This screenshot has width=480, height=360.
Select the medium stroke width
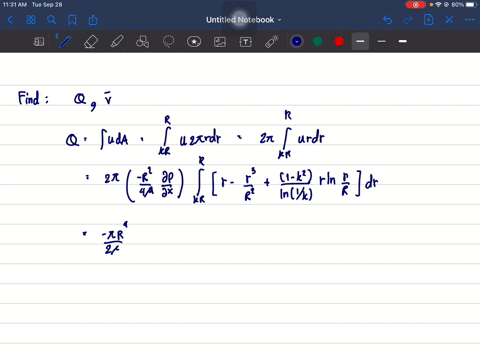pos(381,41)
